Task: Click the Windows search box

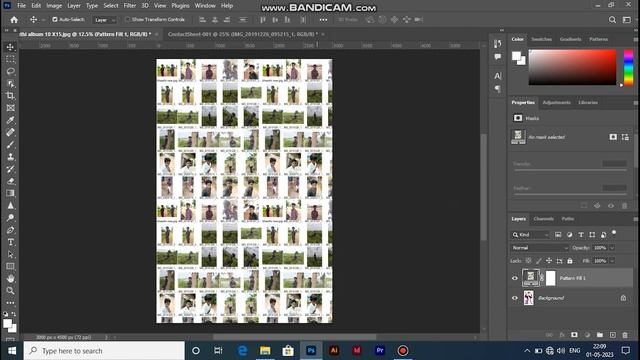Action: pos(104,351)
